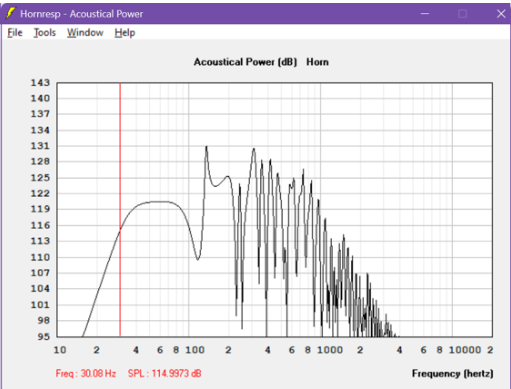This screenshot has width=511, height=389.
Task: Click the 119 value on the vertical axis
Action: [x=40, y=209]
